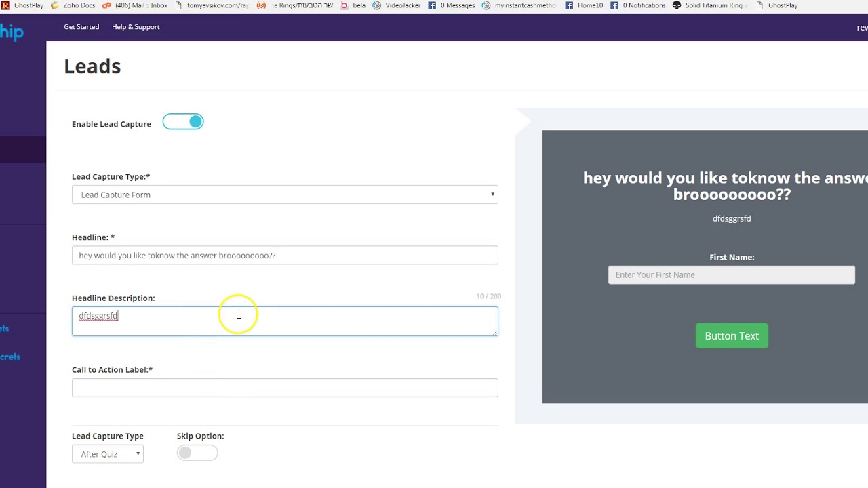Toggle the Enable Lead Capture switch

tap(183, 122)
